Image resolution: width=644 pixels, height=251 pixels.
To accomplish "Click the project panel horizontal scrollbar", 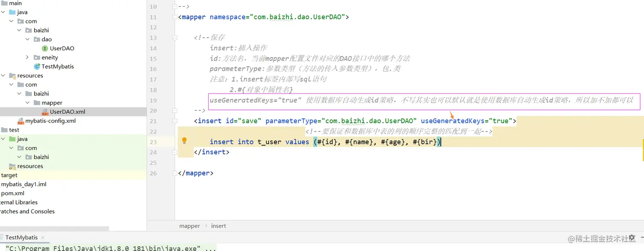I will coord(55,228).
